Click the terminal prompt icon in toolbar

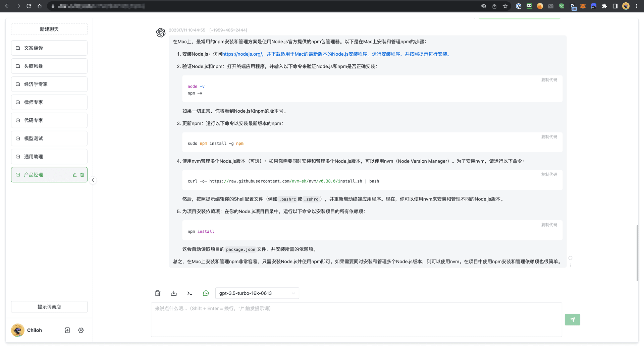190,293
